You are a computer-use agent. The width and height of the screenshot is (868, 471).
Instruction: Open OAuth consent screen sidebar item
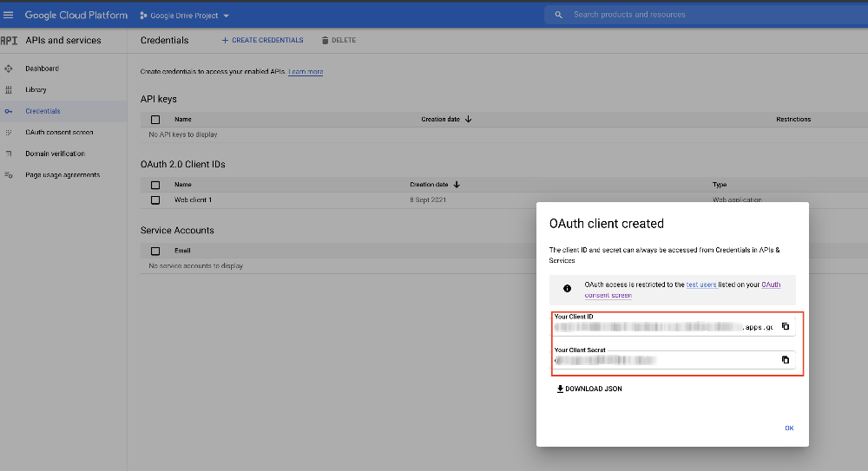(x=59, y=132)
